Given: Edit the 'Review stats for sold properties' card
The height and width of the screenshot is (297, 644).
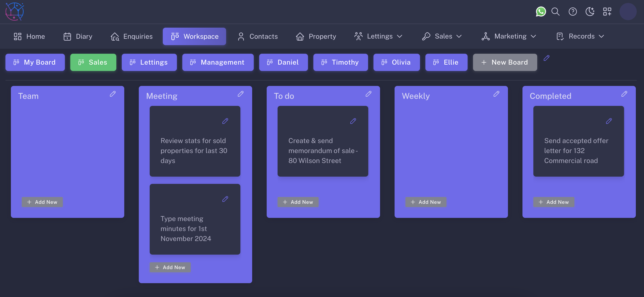Looking at the screenshot, I should pyautogui.click(x=225, y=121).
